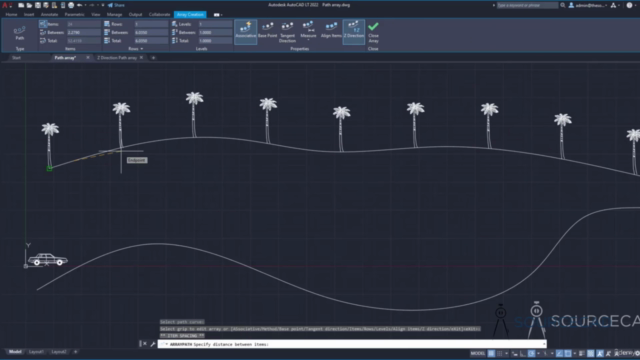Click the MODEL status bar button

[x=478, y=353]
